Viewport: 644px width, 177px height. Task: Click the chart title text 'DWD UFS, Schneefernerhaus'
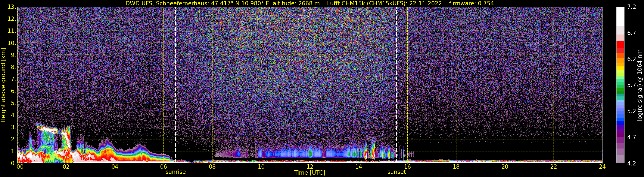point(167,3)
